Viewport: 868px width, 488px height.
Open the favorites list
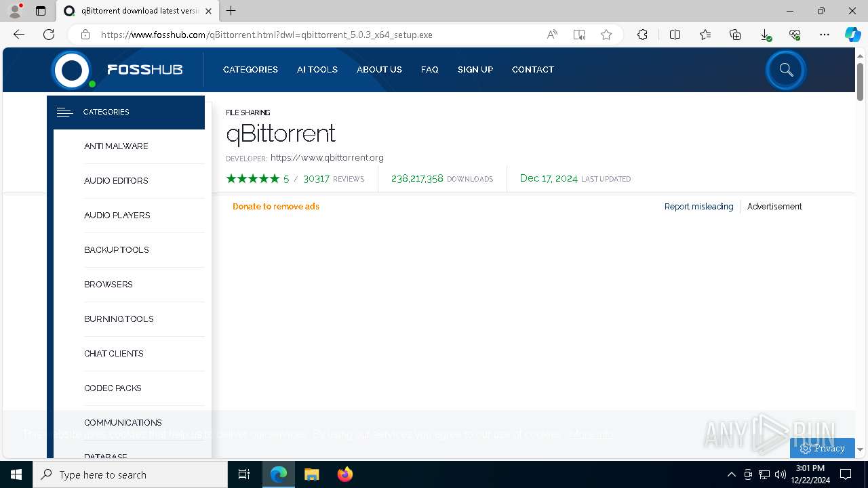click(x=705, y=35)
